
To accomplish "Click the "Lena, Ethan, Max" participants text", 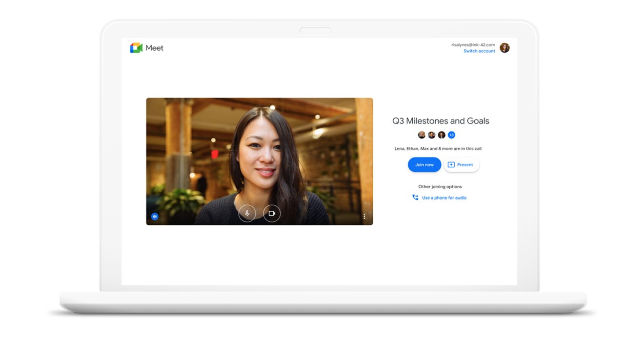I will click(438, 149).
